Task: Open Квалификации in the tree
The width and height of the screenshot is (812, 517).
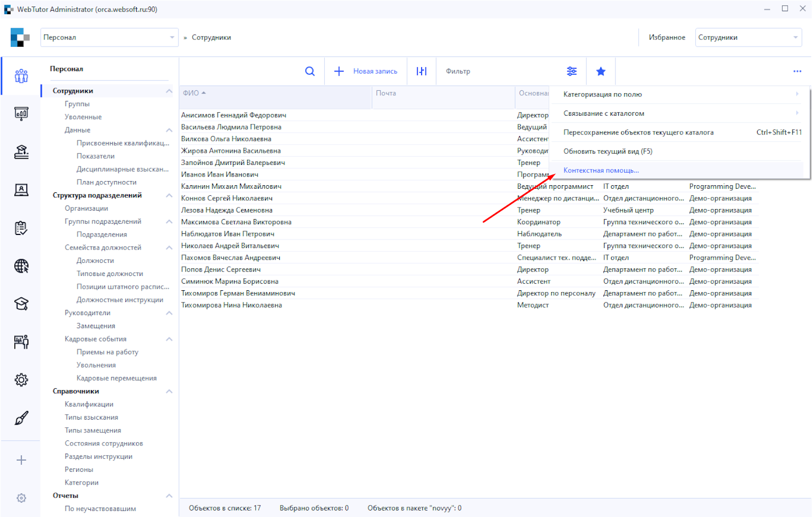Action: [x=89, y=404]
